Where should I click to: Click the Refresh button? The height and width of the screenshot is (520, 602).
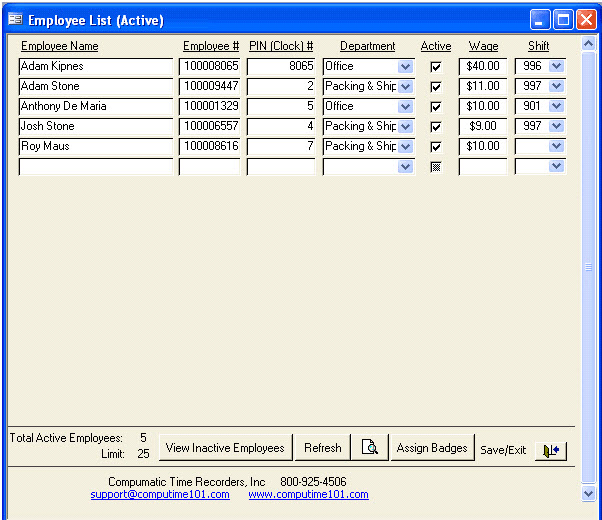(322, 447)
